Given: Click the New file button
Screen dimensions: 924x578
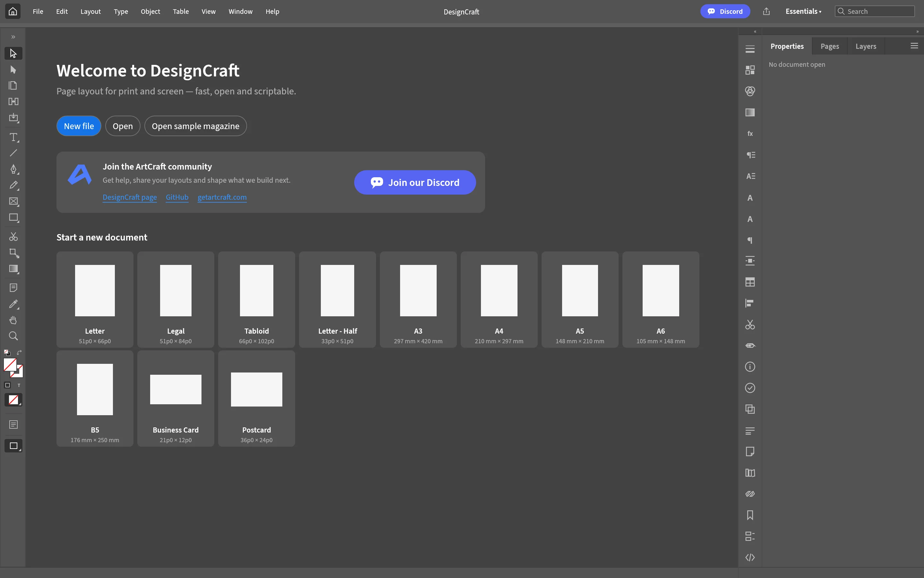Looking at the screenshot, I should click(79, 126).
